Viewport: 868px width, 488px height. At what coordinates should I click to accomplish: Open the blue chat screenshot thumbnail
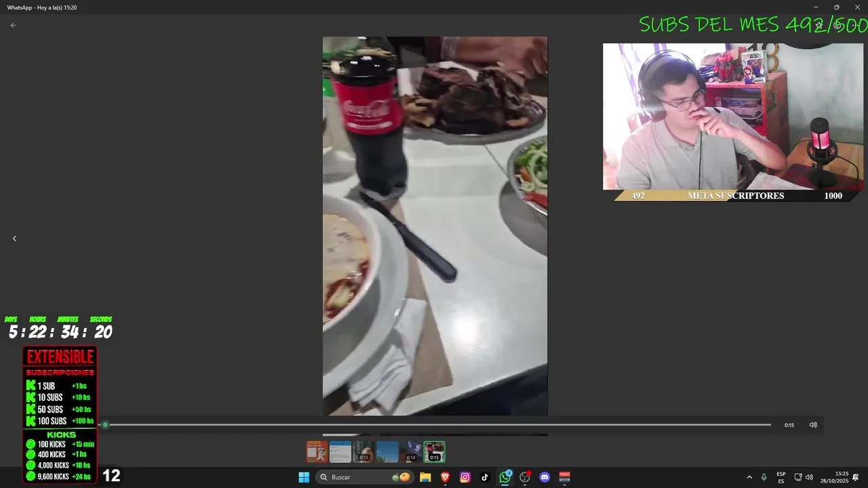click(x=340, y=452)
